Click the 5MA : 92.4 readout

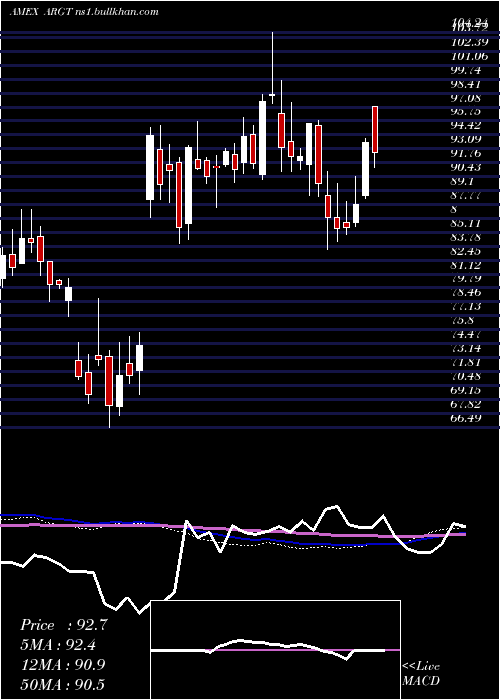[59, 645]
